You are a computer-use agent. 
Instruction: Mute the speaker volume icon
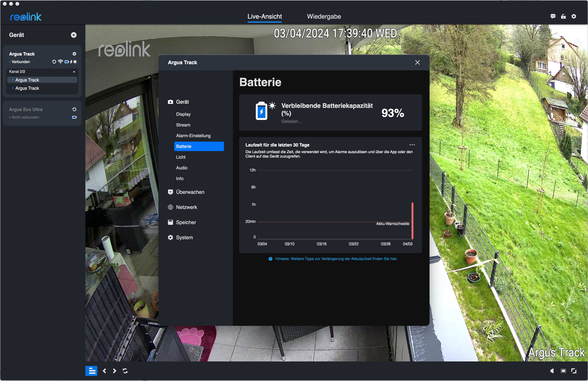point(552,371)
